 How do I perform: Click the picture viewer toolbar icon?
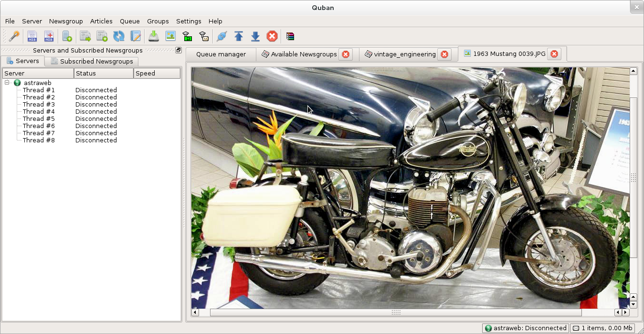click(x=170, y=36)
